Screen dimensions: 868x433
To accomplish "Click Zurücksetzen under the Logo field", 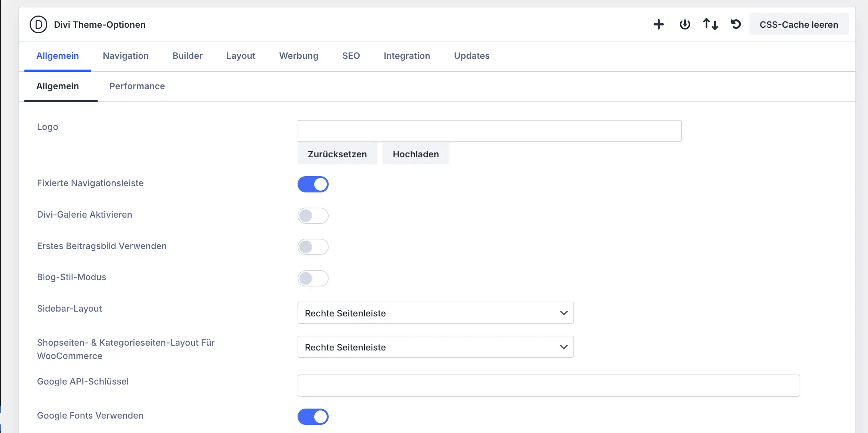I will coord(337,154).
